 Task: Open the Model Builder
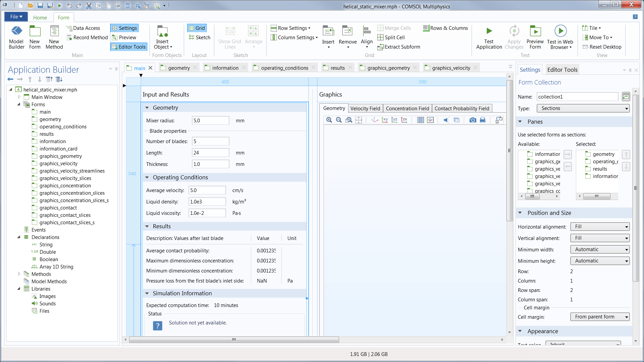point(16,37)
